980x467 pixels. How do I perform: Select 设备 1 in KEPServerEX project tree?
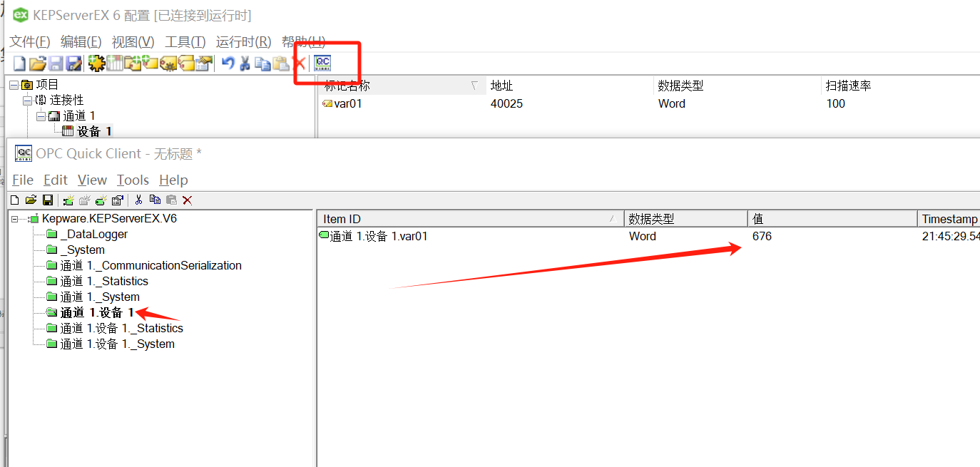94,131
